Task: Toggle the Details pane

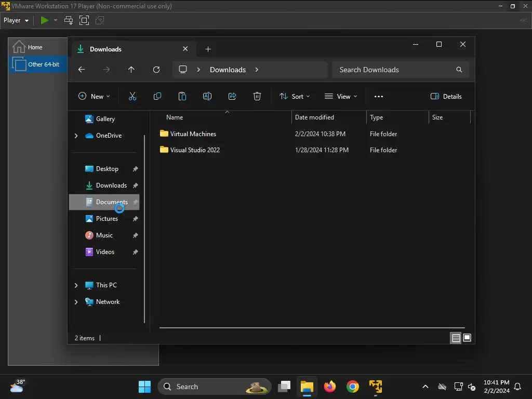Action: click(x=446, y=96)
